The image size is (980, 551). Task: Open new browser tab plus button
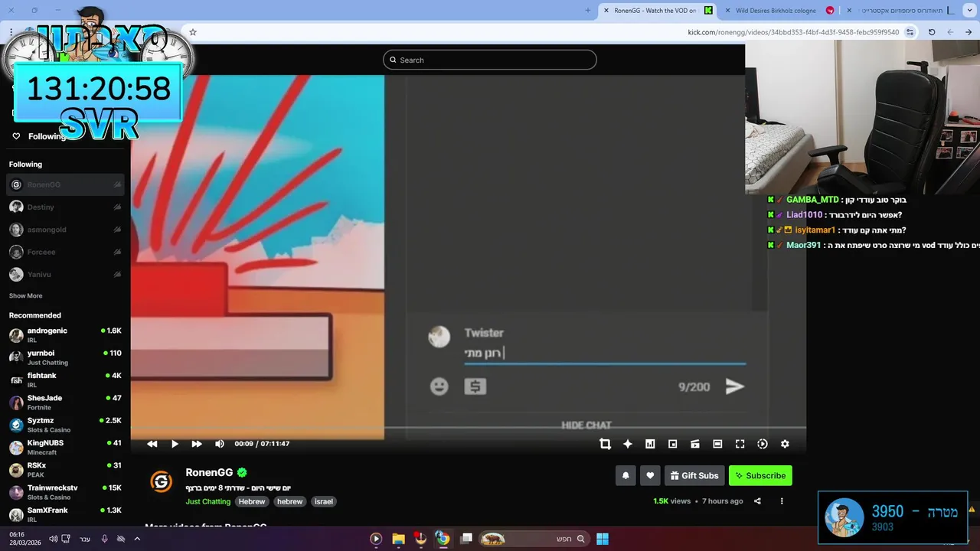click(x=588, y=11)
